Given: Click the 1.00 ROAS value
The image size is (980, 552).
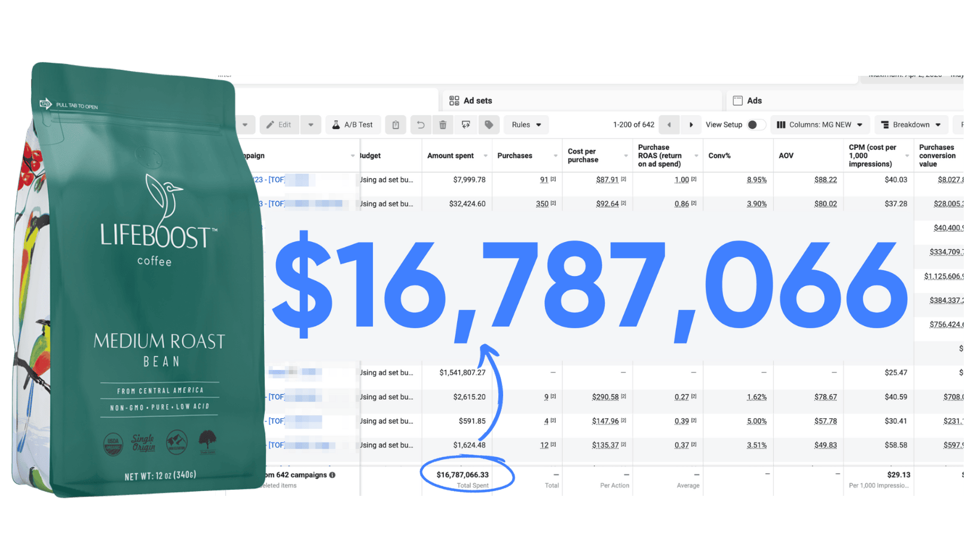Looking at the screenshot, I should coord(681,180).
